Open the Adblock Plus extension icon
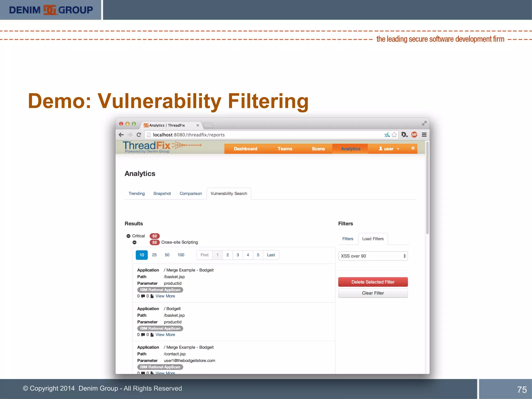This screenshot has height=399, width=532. pyautogui.click(x=414, y=135)
